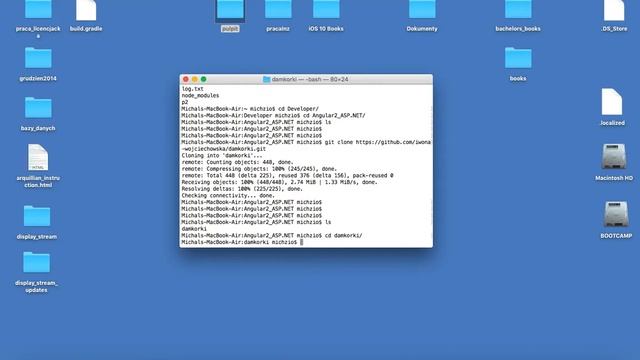Screen dimensions: 640x360
Task: Click the 'remote: Total 448' output line
Action: point(288,176)
